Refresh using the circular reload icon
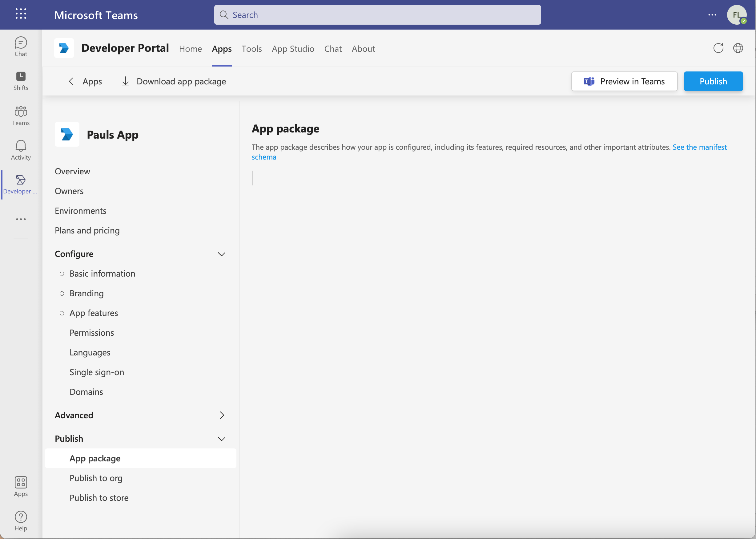Screen dimensions: 756x539 (718, 48)
